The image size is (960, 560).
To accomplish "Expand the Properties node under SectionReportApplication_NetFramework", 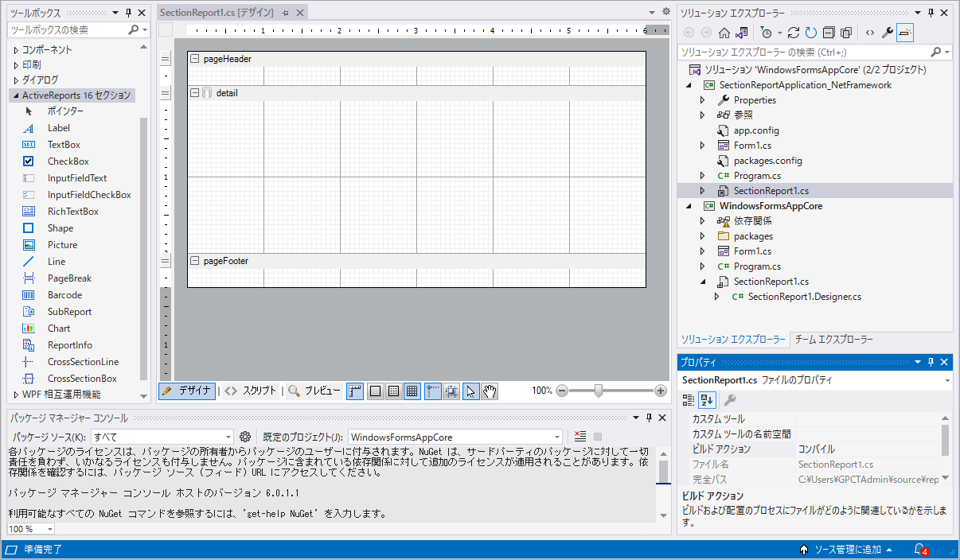I will pyautogui.click(x=702, y=100).
